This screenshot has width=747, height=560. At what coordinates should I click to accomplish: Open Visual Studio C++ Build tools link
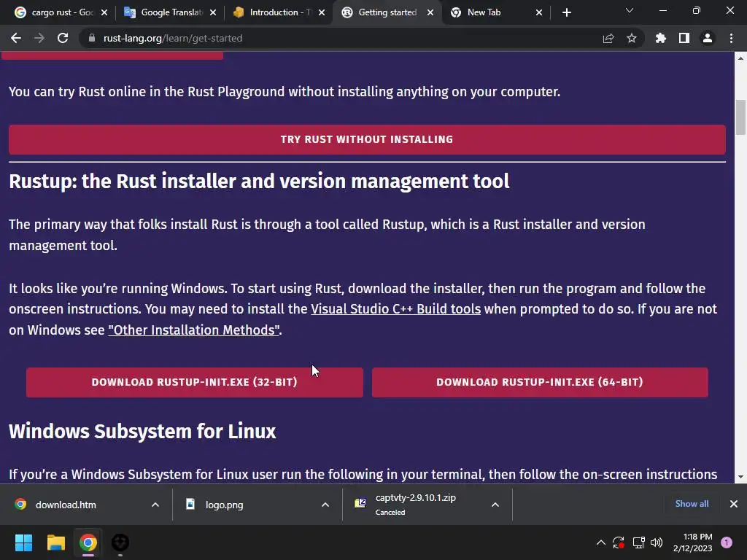tap(396, 309)
